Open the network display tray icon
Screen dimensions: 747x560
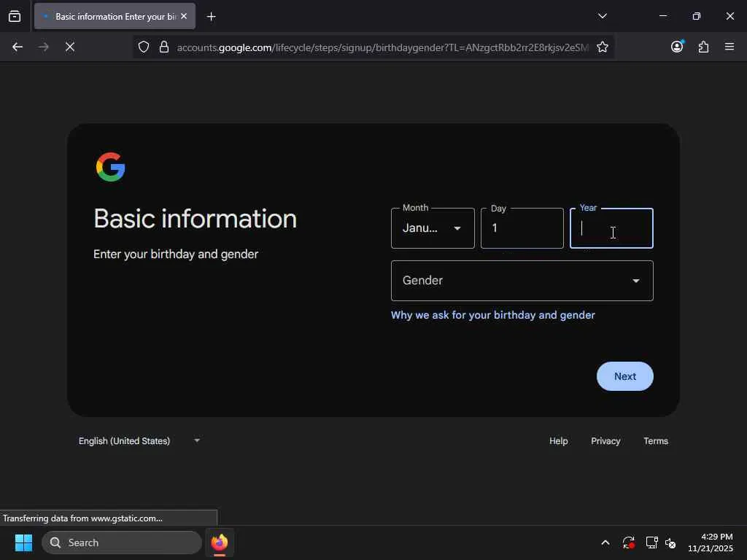(651, 542)
